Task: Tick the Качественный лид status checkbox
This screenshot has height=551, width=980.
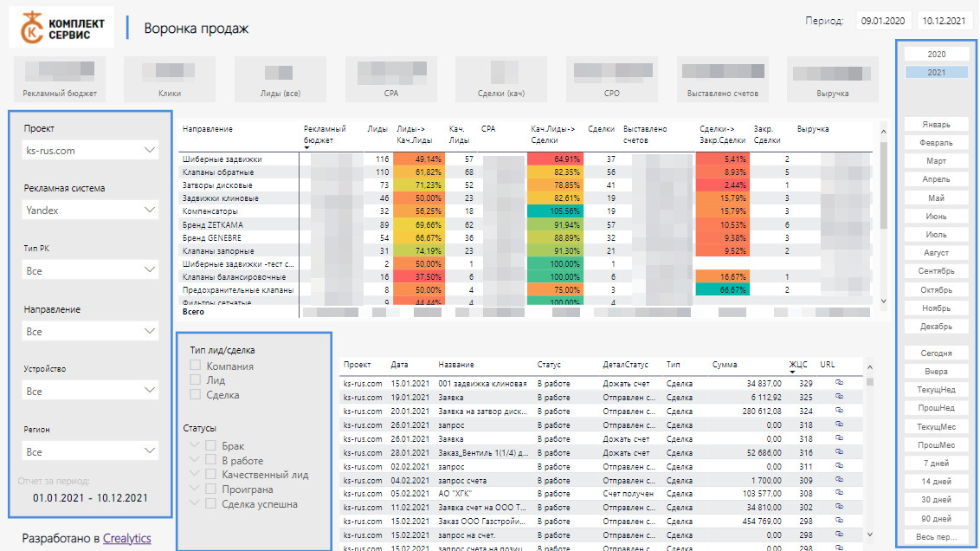Action: coord(210,475)
